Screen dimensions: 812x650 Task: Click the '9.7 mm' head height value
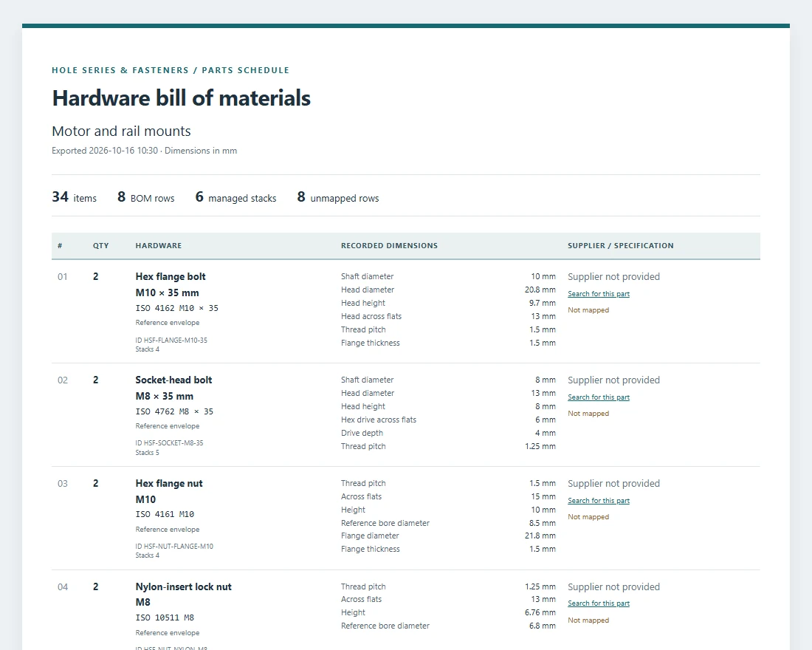click(543, 304)
